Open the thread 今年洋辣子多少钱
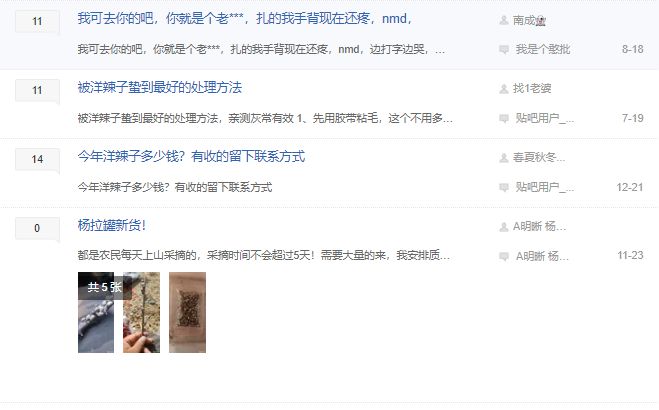Image resolution: width=659 pixels, height=410 pixels. [x=191, y=157]
